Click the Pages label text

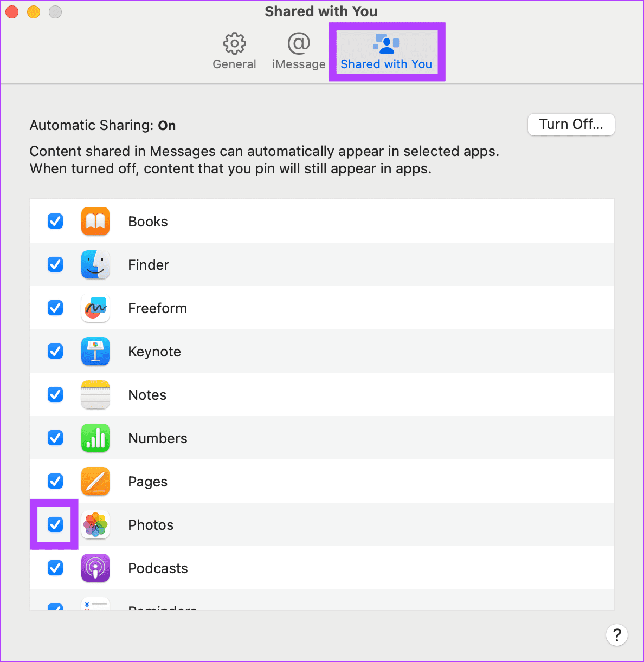(148, 482)
